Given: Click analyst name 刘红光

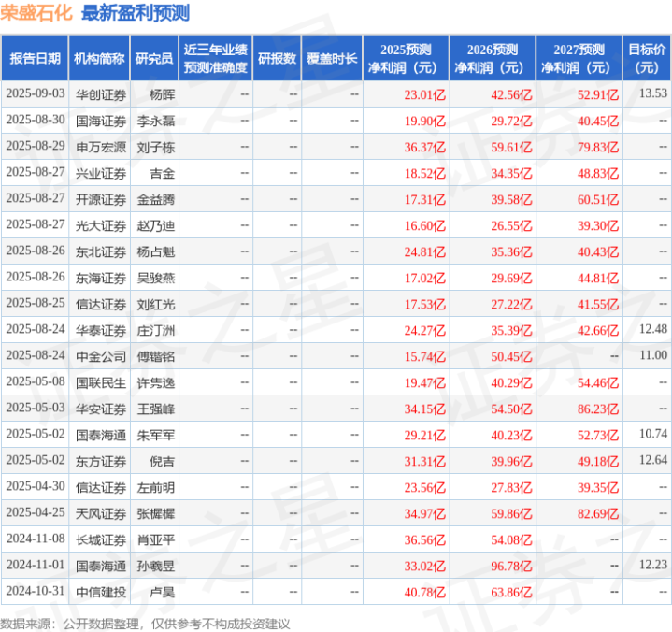Looking at the screenshot, I should click(x=156, y=305).
